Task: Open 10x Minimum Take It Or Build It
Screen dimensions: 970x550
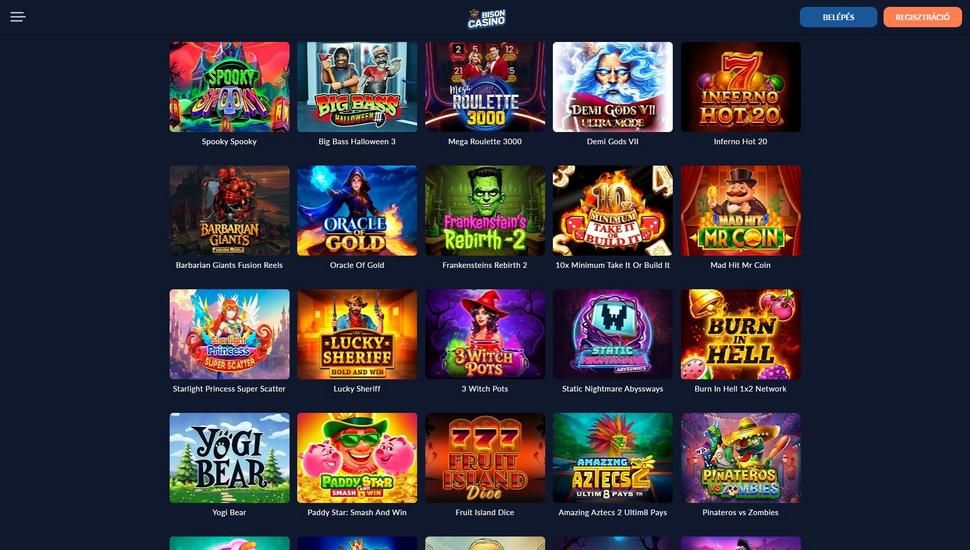Action: [612, 210]
